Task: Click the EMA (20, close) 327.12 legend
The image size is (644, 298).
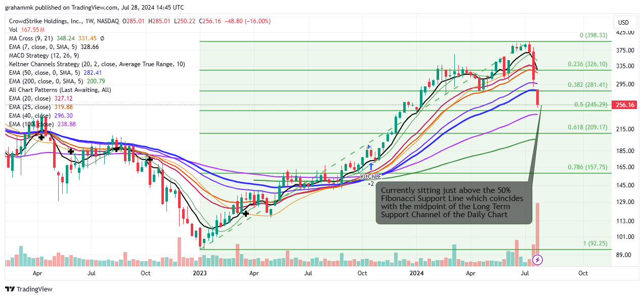Action: click(x=41, y=98)
